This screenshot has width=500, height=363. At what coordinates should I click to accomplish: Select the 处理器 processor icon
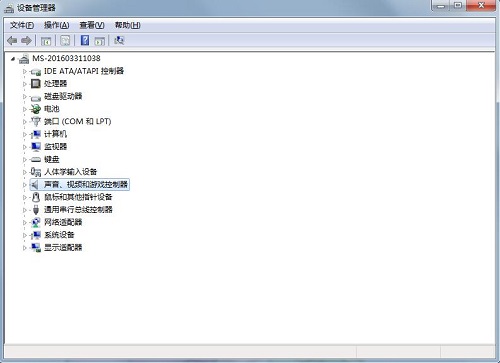(x=35, y=83)
